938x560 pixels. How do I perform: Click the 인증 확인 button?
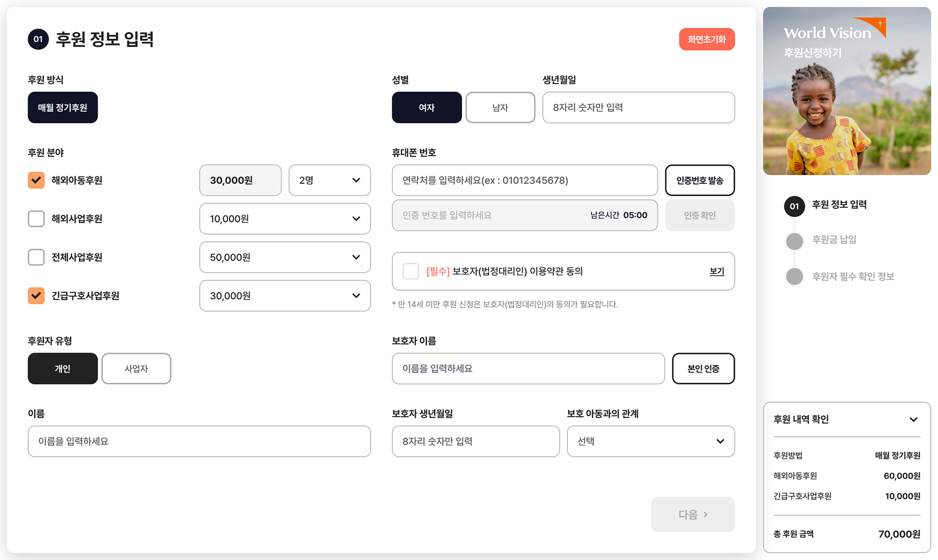(700, 215)
